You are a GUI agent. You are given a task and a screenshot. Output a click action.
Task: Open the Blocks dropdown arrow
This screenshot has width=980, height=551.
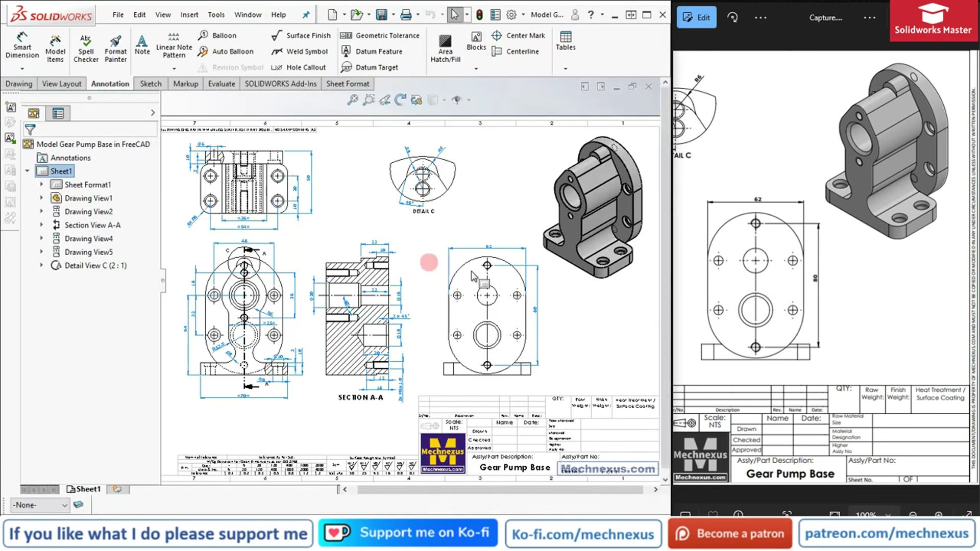[x=476, y=68]
